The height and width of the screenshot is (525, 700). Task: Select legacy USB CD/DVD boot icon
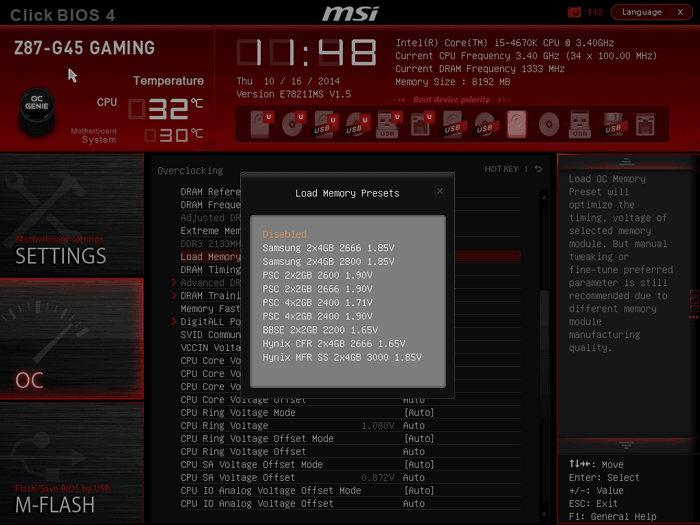(485, 124)
